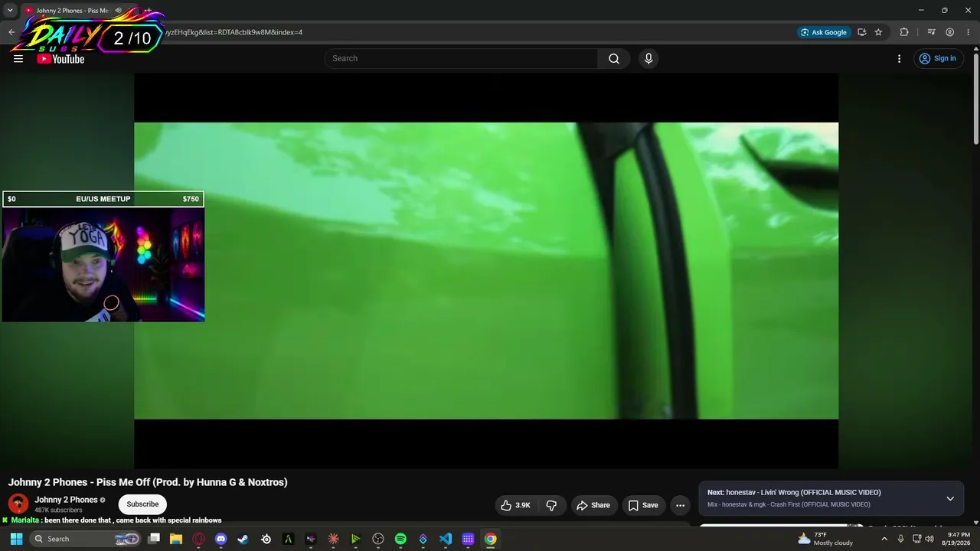Screen dimensions: 980x551
Task: Open the volume control in system tray
Action: tap(929, 539)
